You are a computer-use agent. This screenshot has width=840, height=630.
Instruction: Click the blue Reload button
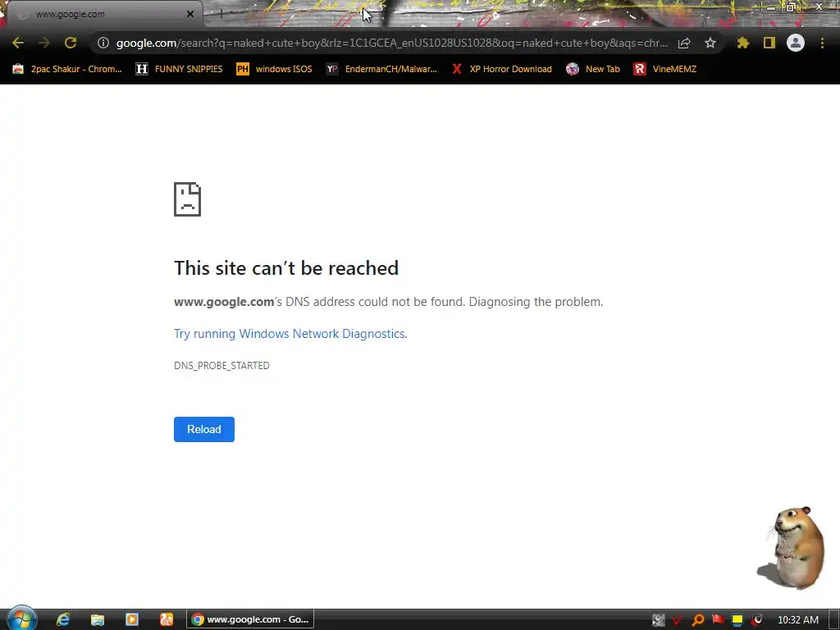click(x=204, y=429)
